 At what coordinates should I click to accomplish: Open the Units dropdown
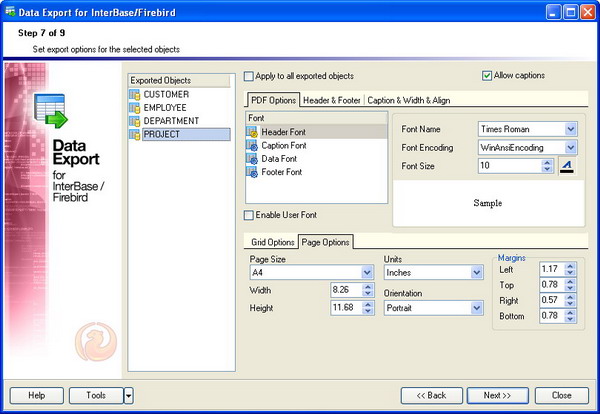476,272
